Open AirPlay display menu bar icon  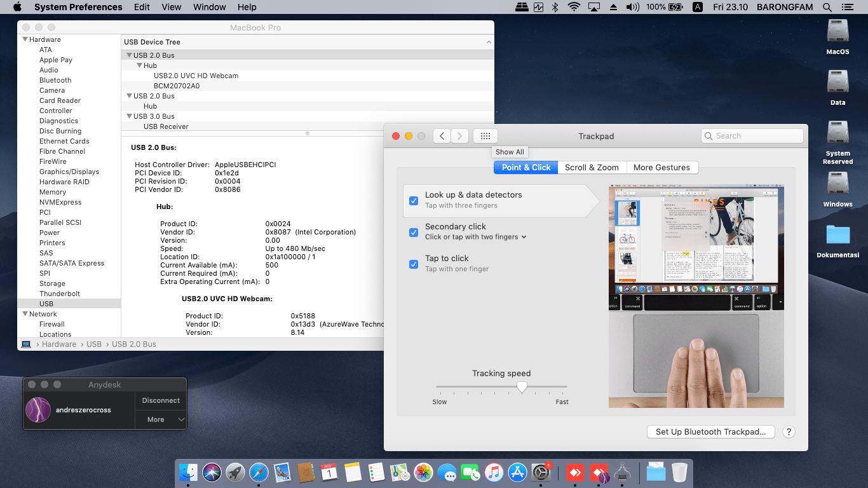point(594,7)
